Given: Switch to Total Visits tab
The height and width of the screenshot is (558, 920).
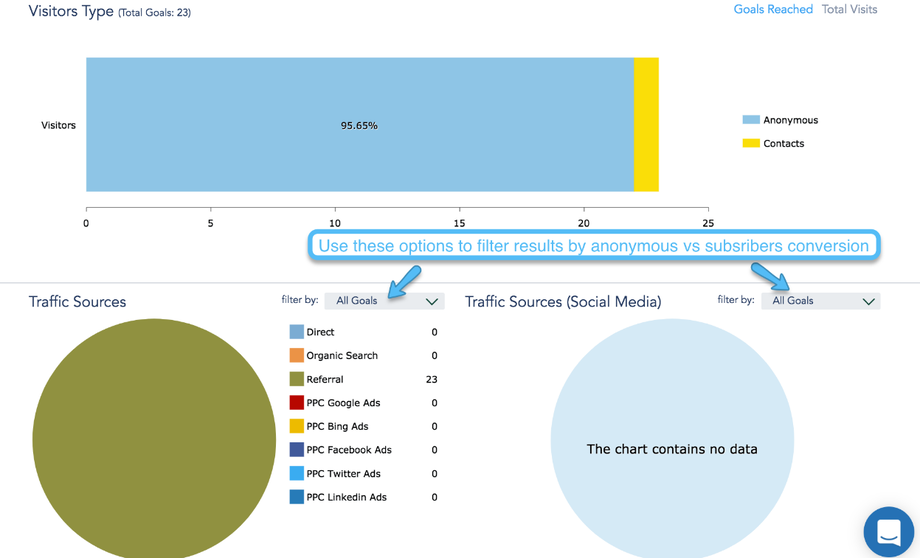Looking at the screenshot, I should click(x=849, y=10).
